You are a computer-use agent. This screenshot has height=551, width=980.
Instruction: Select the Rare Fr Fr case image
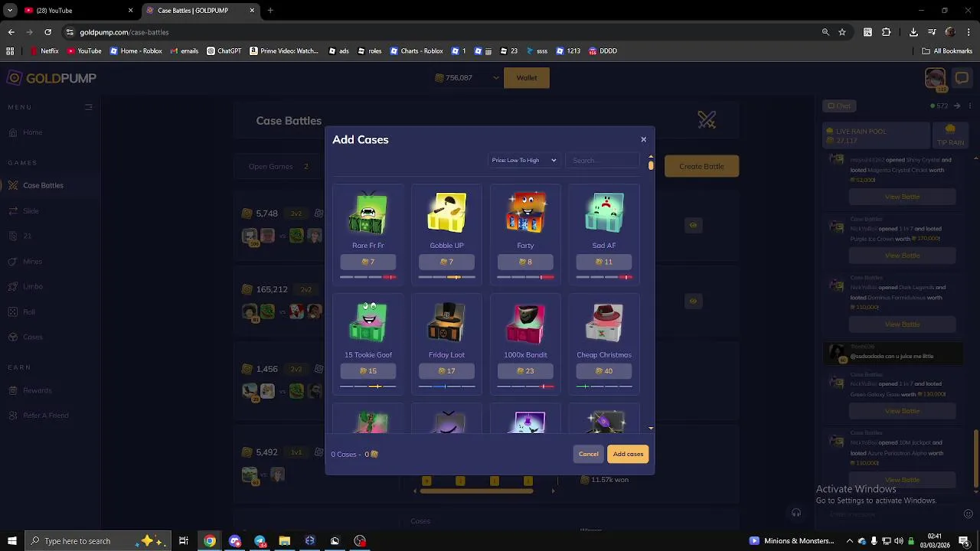click(x=368, y=213)
